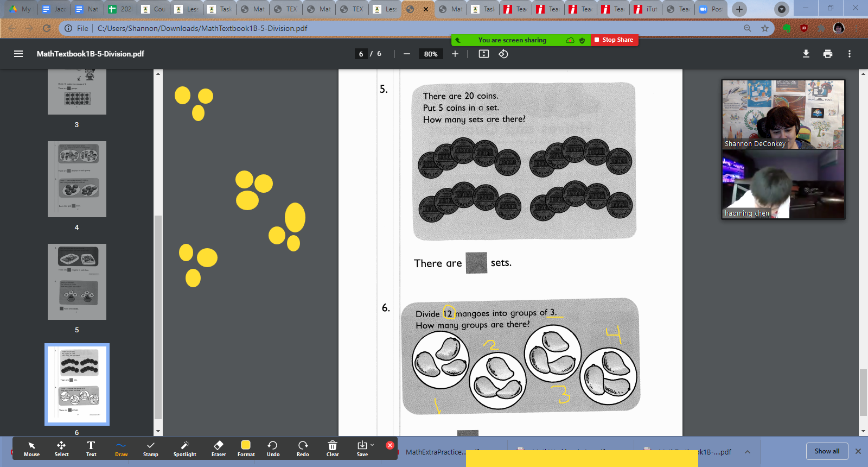This screenshot has height=467, width=868.
Task: Select the Mouse annotation tool
Action: [31, 449]
